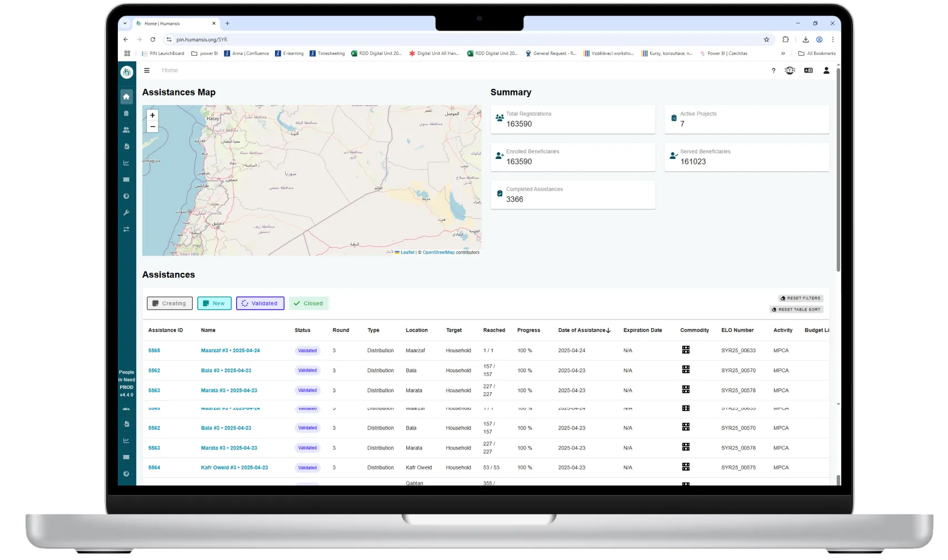Open the AZ language switcher icon
Viewport: 948px width, 560px height.
click(809, 71)
